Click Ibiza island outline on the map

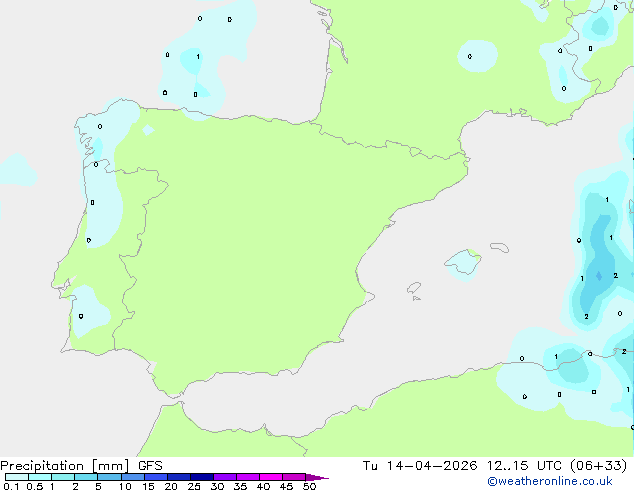coord(414,288)
